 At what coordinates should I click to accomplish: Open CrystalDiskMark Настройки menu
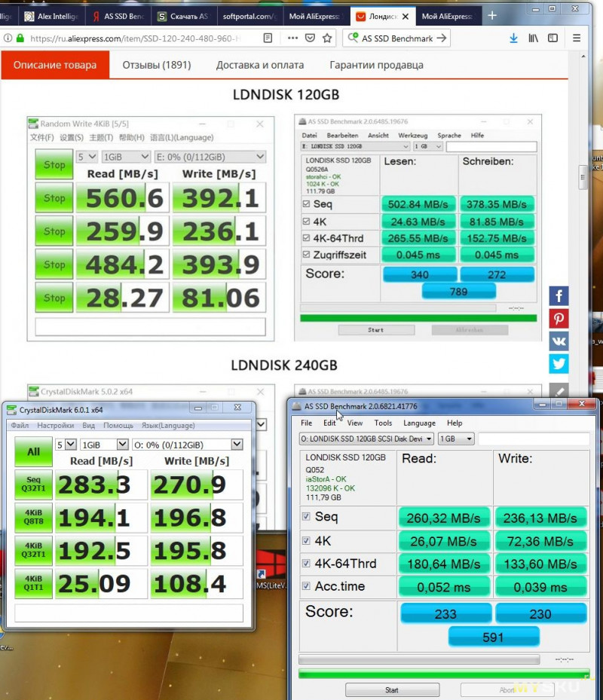(55, 426)
